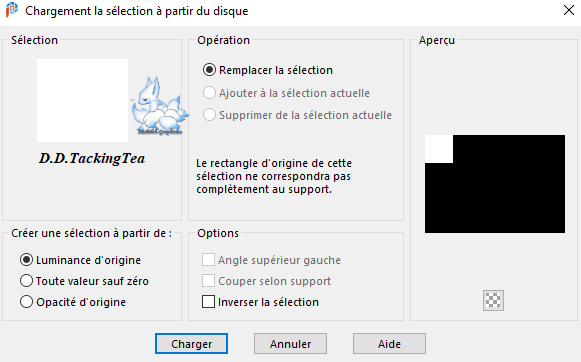Open the selection picker small arrow
Screen dimensions: 581x362
tap(132, 100)
